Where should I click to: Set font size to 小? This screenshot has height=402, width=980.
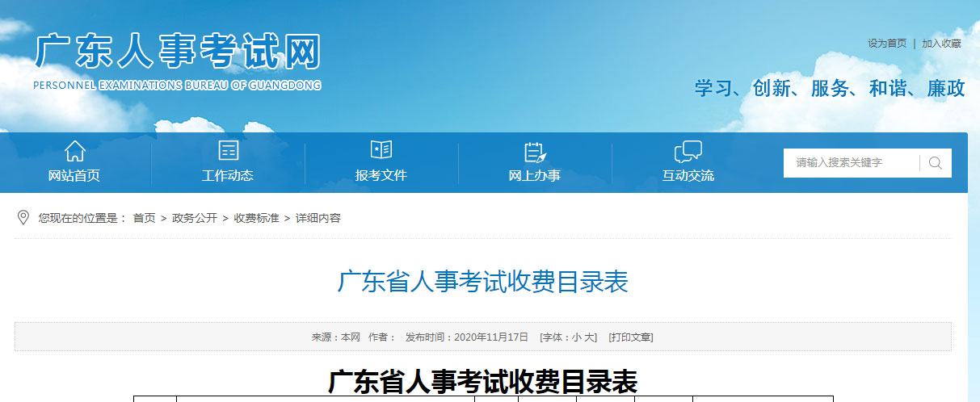(576, 337)
